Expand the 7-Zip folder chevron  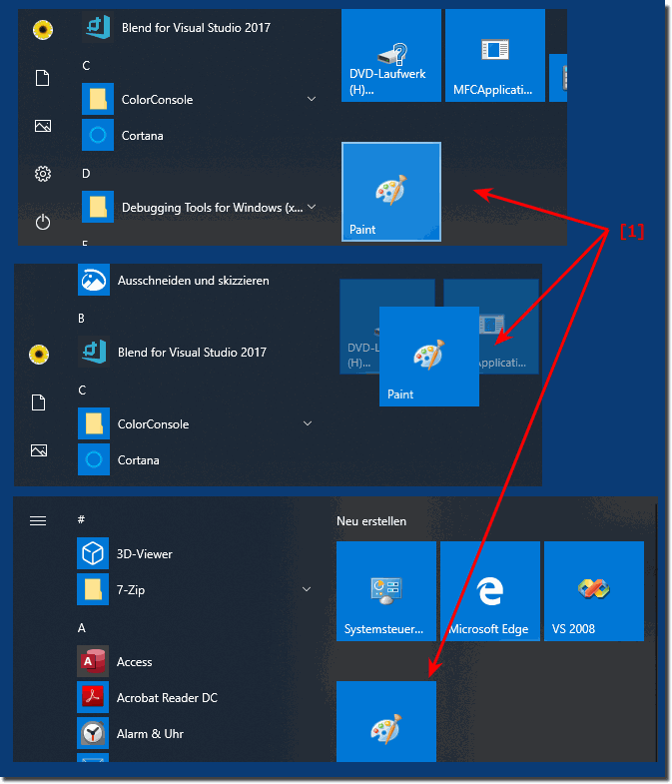[307, 589]
